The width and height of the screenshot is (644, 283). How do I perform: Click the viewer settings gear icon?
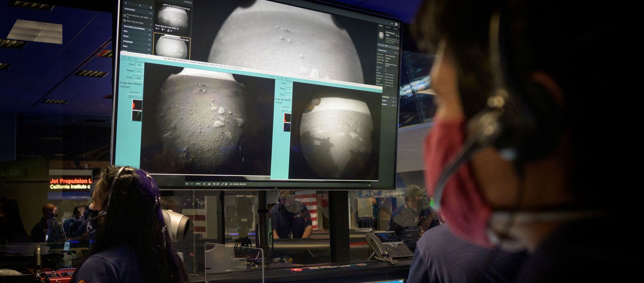pos(226,184)
